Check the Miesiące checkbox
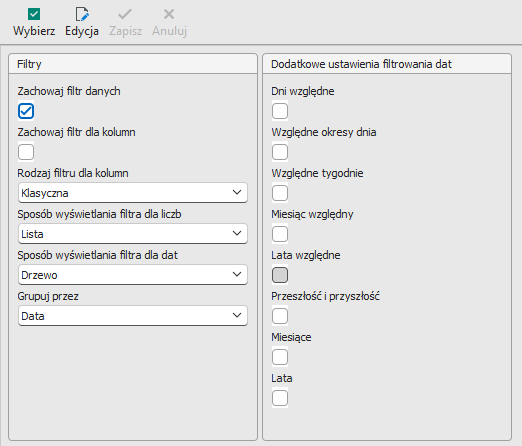This screenshot has width=522, height=446. pyautogui.click(x=280, y=357)
